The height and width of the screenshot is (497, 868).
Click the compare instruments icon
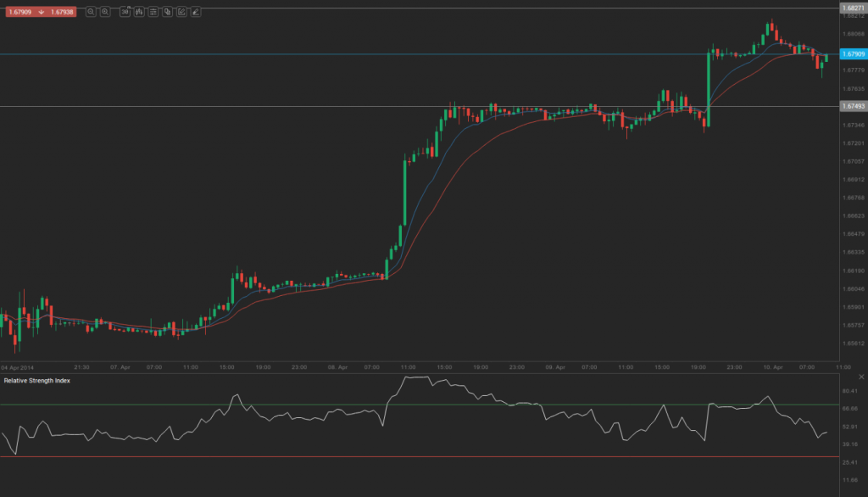point(168,12)
